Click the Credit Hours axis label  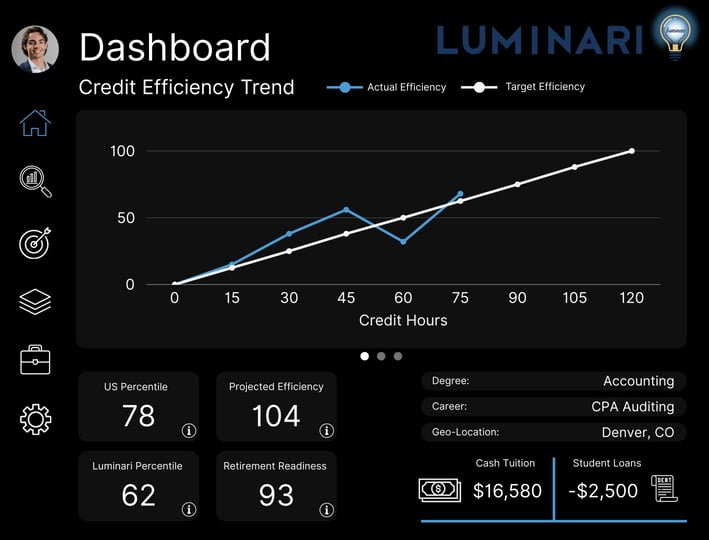click(x=403, y=321)
